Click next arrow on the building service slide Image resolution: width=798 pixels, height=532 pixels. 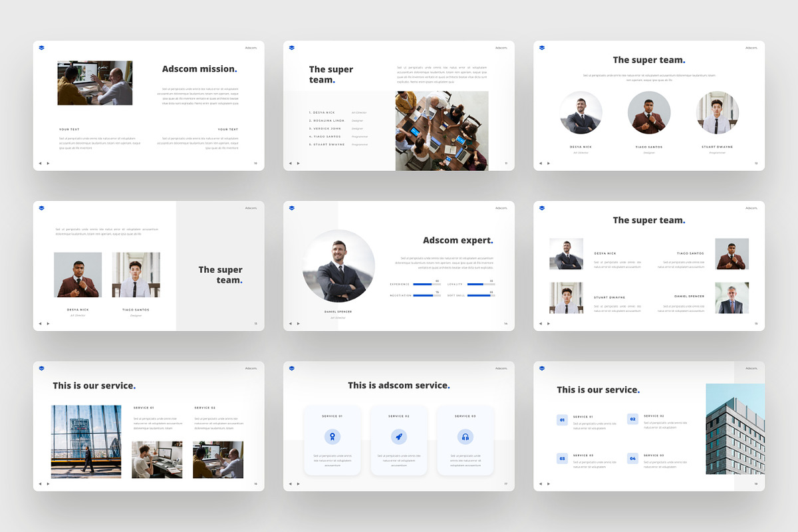pyautogui.click(x=548, y=483)
